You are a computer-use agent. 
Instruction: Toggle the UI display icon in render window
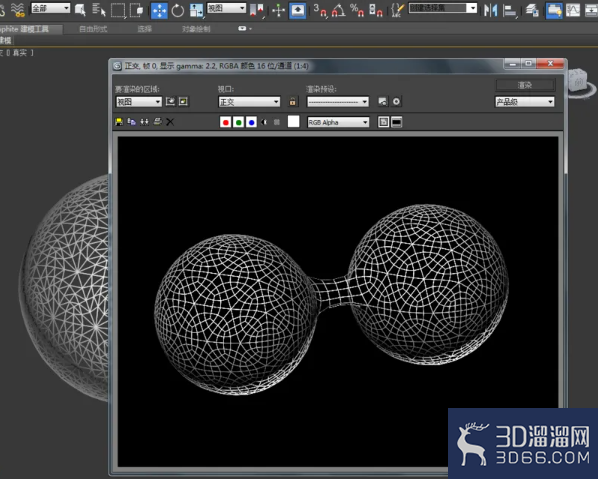click(x=397, y=122)
